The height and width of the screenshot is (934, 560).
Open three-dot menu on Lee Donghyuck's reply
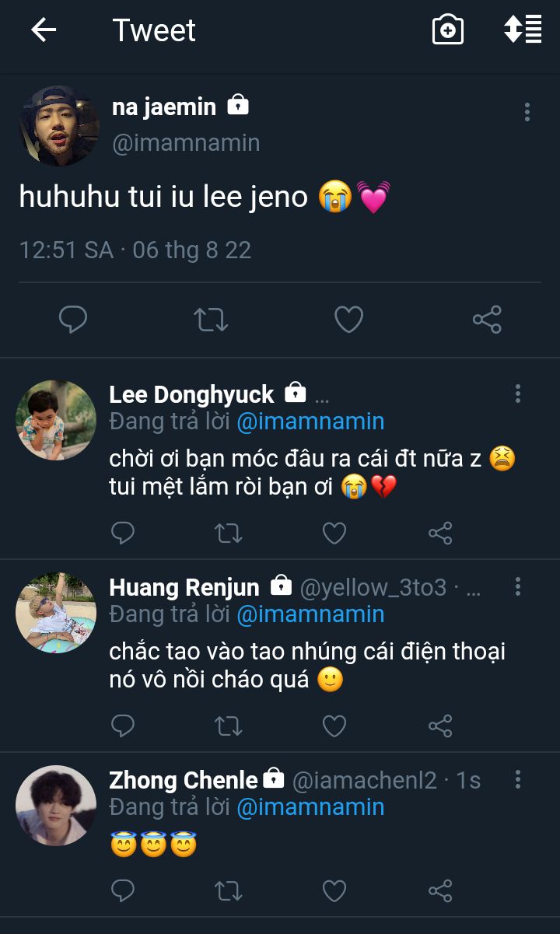518,394
